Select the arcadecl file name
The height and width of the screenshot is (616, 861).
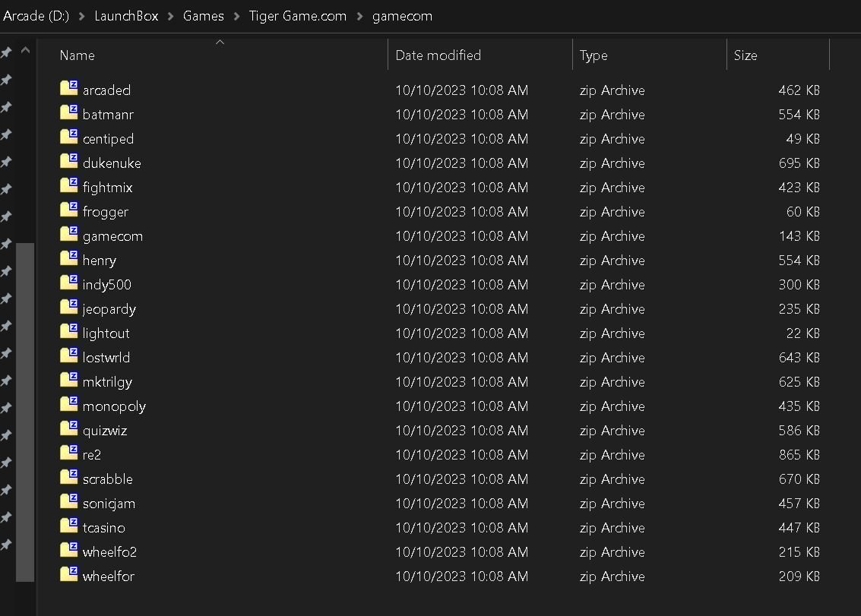106,90
